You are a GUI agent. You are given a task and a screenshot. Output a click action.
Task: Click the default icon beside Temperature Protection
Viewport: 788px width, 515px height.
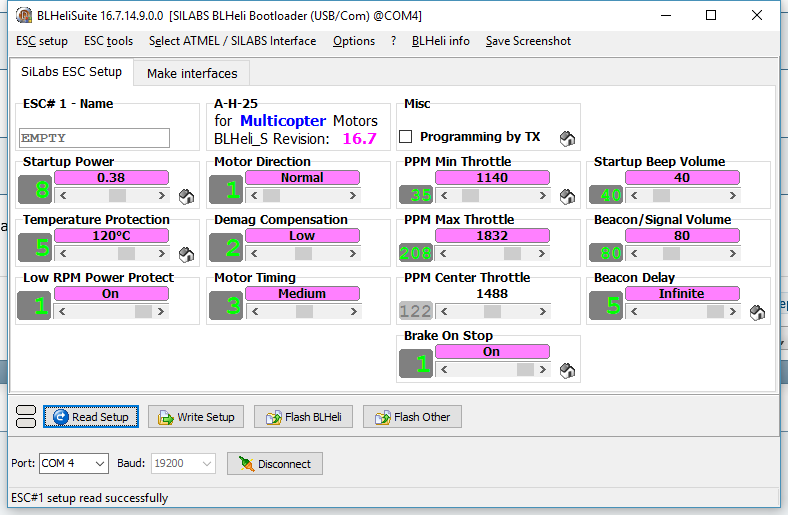[x=186, y=254]
